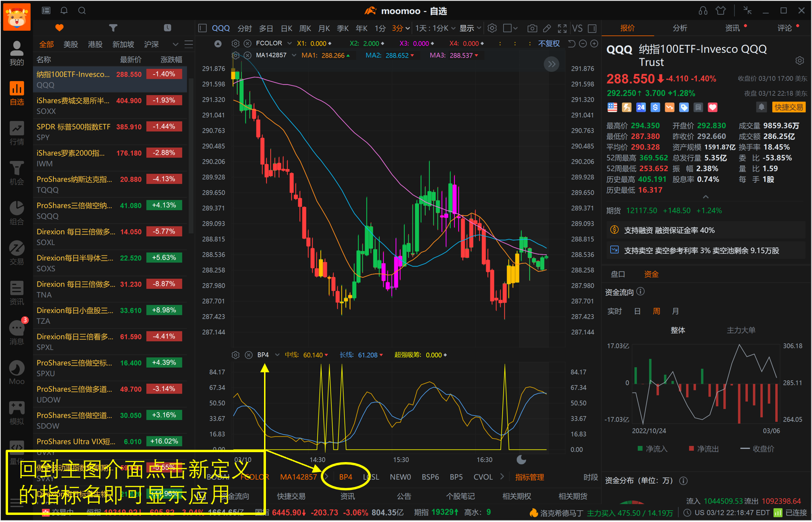This screenshot has width=812, height=522.
Task: Collapse top indicator row with up-arrow circle
Action: pyautogui.click(x=218, y=44)
